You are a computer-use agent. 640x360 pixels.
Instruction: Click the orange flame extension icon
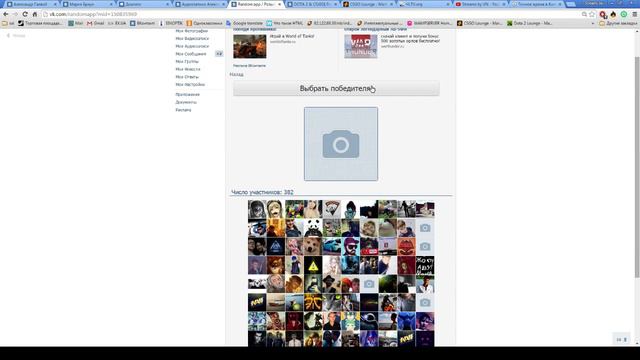click(x=613, y=14)
